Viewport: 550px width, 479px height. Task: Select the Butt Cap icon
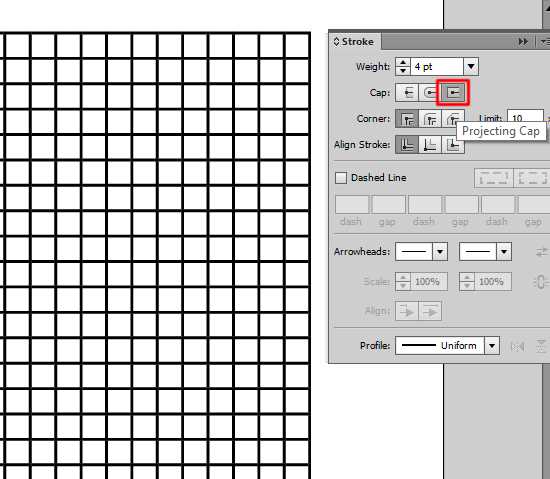[x=407, y=93]
